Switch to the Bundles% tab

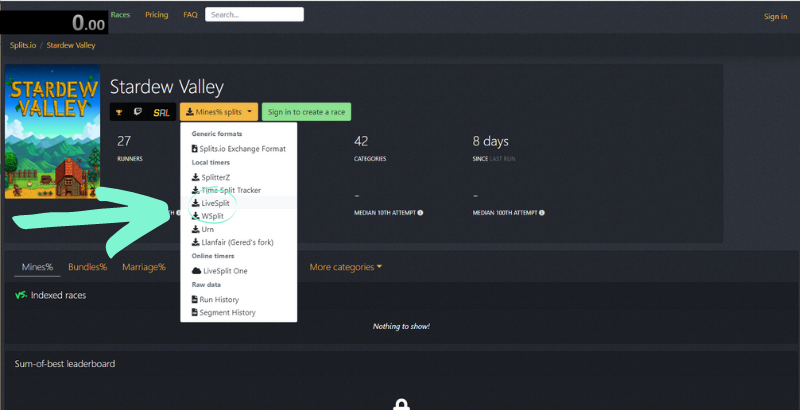coord(87,267)
